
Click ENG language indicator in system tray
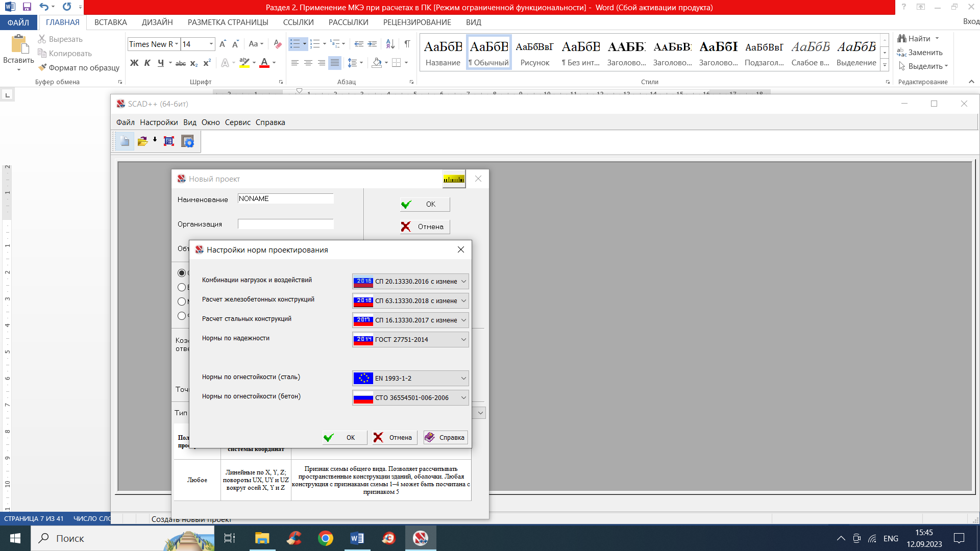click(891, 538)
